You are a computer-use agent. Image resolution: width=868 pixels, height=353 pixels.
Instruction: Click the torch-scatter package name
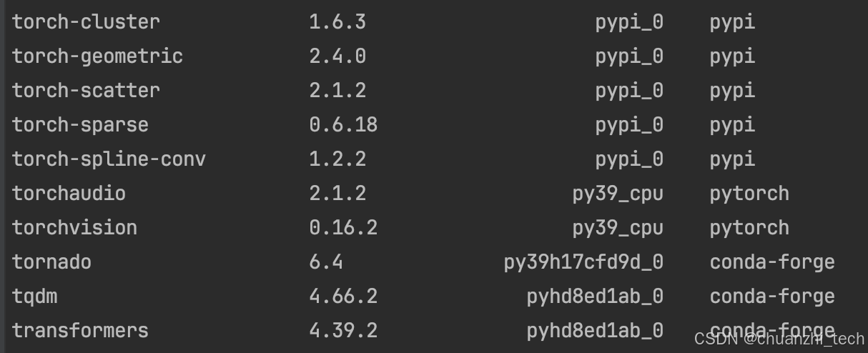click(86, 91)
